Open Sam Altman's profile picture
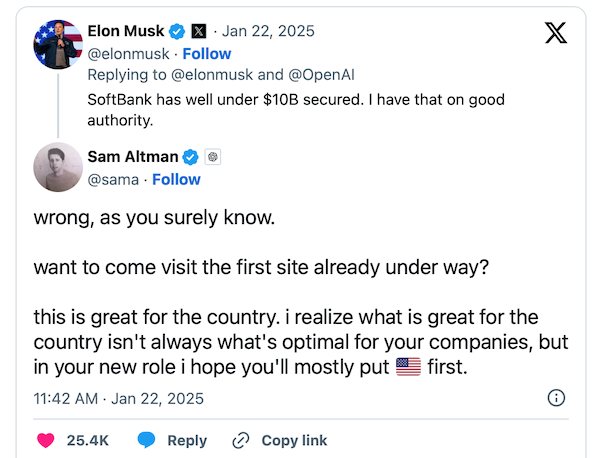Image resolution: width=600 pixels, height=458 pixels. pyautogui.click(x=58, y=167)
